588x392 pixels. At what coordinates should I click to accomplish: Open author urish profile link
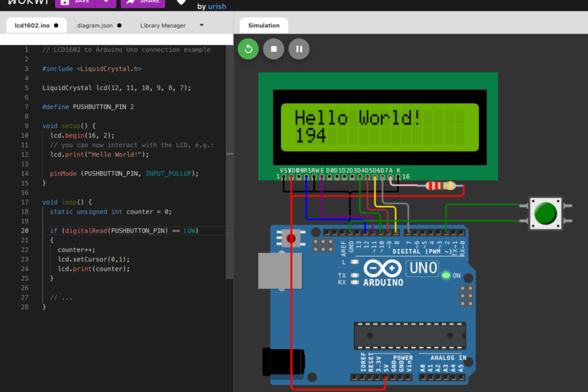pos(217,7)
